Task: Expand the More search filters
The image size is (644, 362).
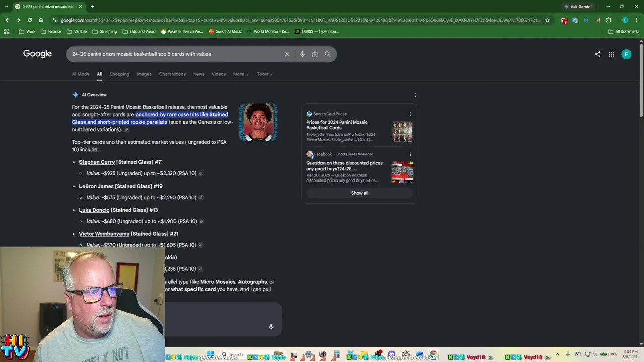Action: (240, 74)
